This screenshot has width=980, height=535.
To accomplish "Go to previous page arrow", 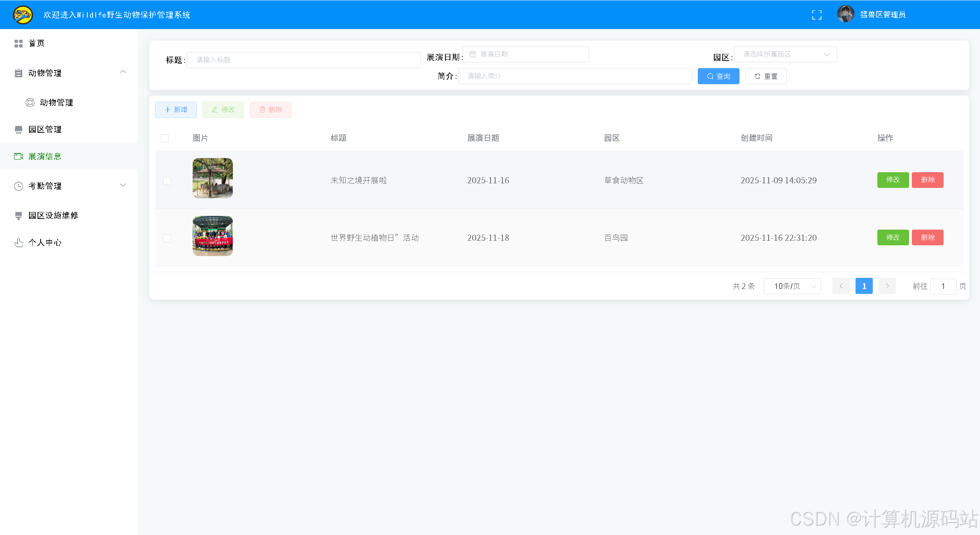I will click(841, 286).
